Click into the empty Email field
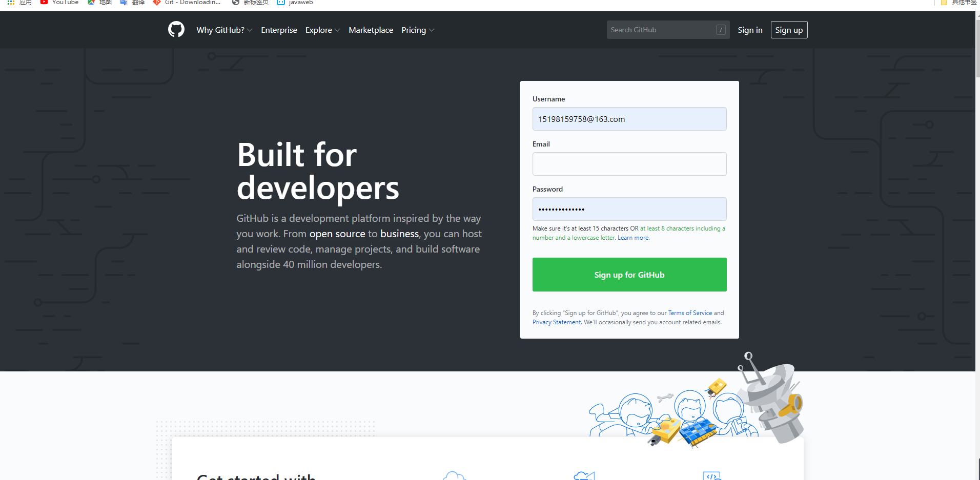Screen dimensions: 980x480 tap(629, 164)
